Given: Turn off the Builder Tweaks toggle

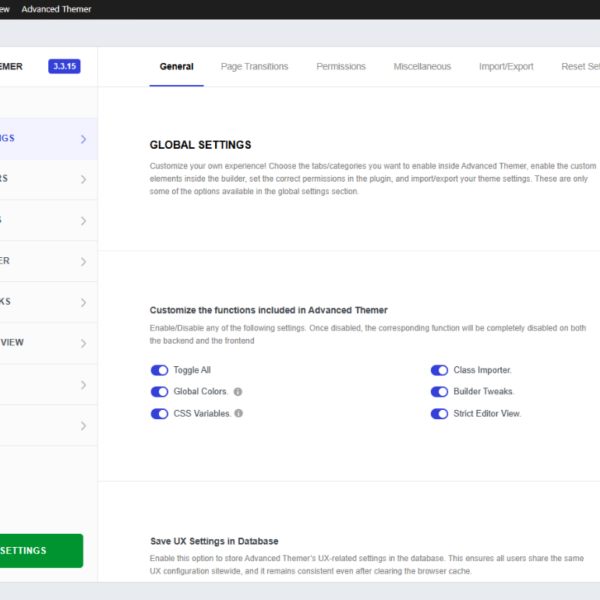Looking at the screenshot, I should [x=439, y=391].
